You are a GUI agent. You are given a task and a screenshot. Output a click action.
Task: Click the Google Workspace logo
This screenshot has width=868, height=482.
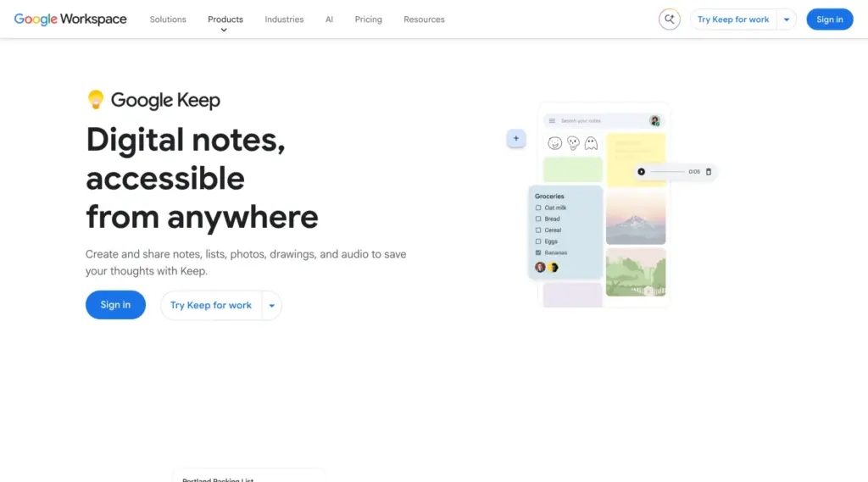70,19
